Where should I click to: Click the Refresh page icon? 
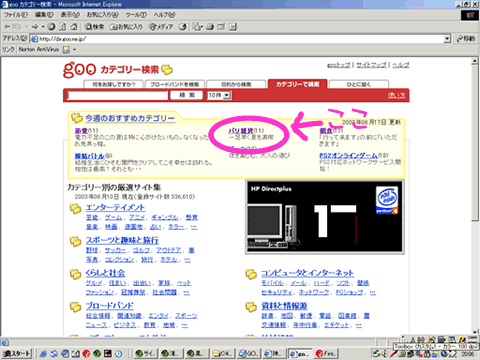coord(63,27)
